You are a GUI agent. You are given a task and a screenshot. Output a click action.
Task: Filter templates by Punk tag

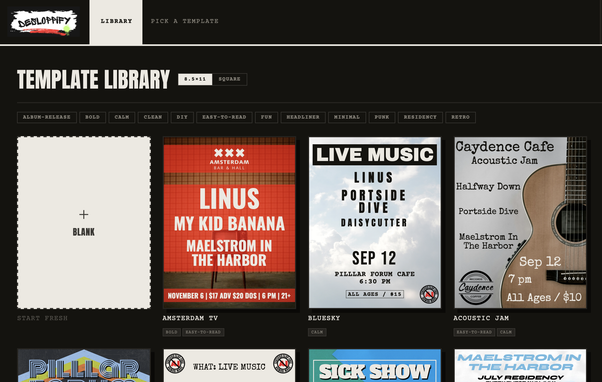click(382, 117)
